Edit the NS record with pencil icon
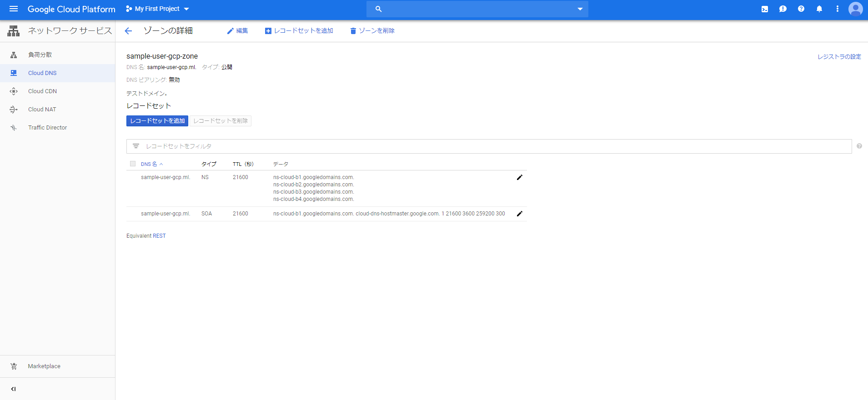 point(520,177)
